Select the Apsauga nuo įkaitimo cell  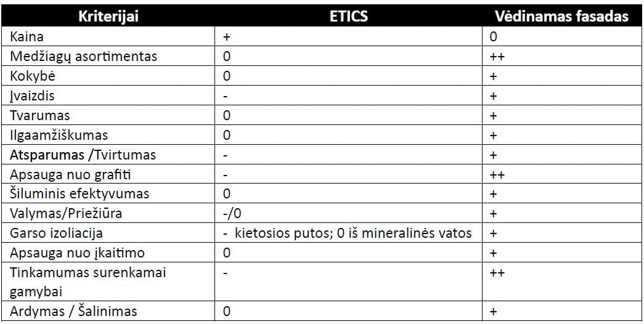(78, 253)
